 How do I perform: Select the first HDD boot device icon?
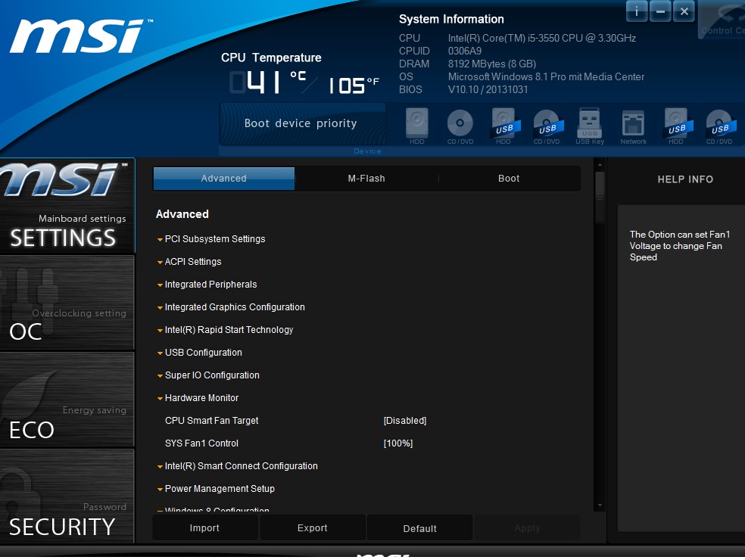416,126
